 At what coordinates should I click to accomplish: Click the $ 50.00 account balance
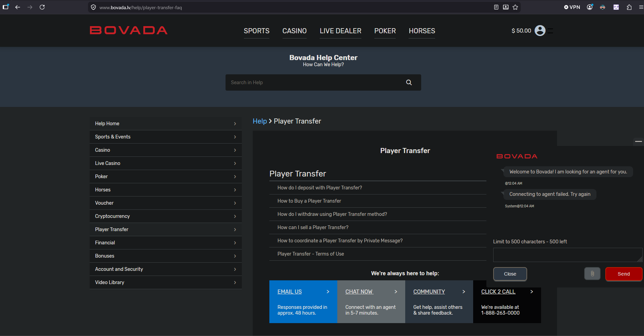click(x=521, y=31)
